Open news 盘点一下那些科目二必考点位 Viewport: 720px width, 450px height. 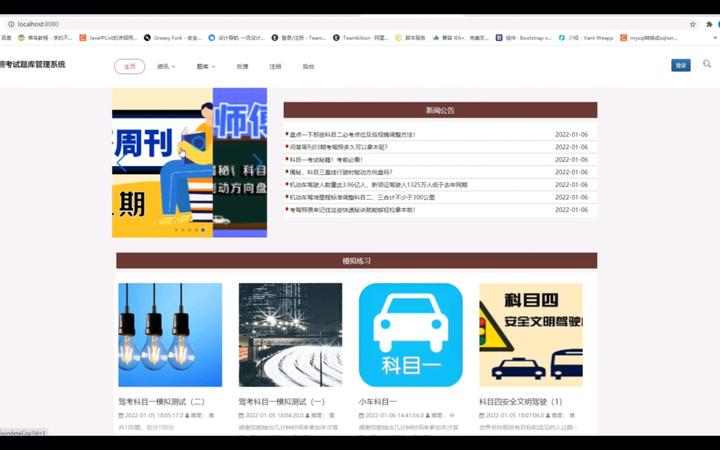[352, 135]
